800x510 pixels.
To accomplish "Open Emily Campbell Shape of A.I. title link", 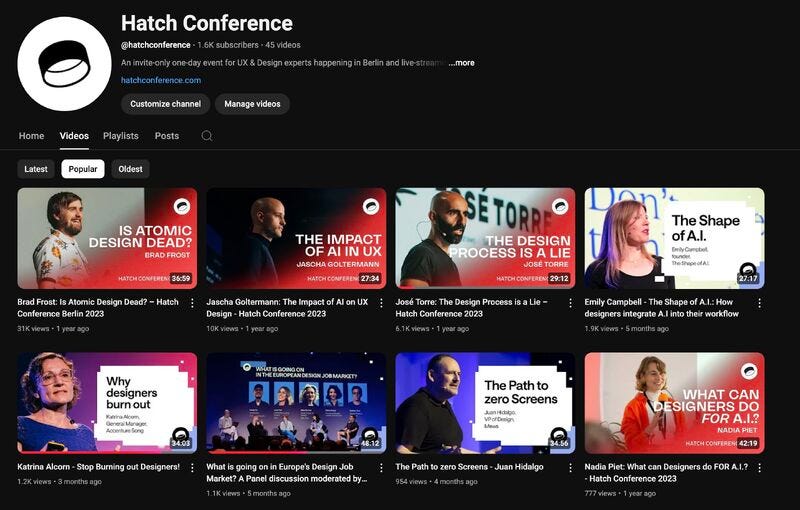I will point(662,308).
